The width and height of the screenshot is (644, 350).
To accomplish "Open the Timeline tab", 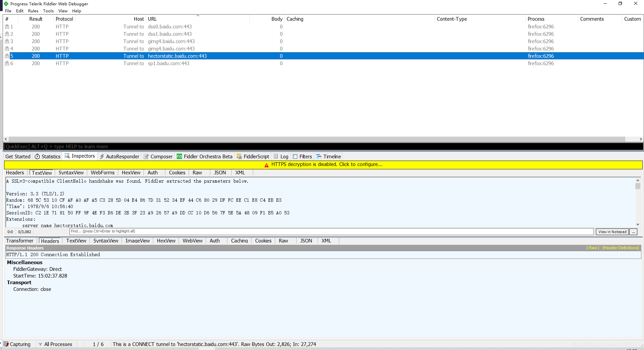I will (329, 156).
